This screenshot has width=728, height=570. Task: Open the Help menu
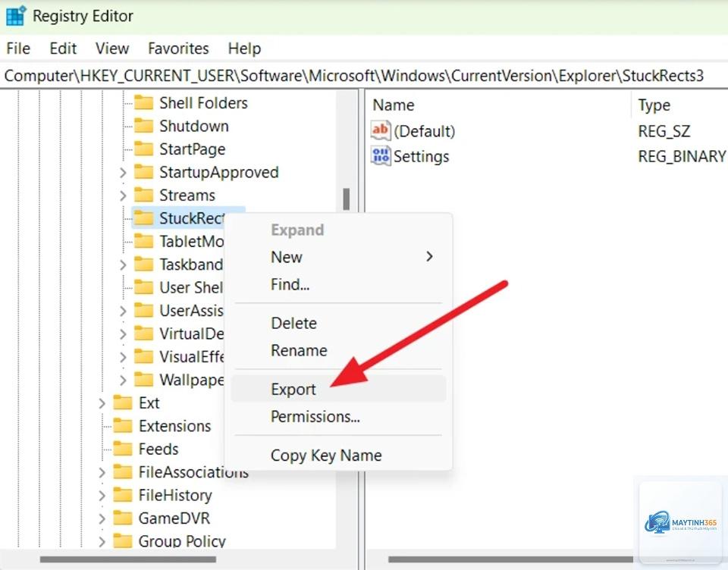244,49
